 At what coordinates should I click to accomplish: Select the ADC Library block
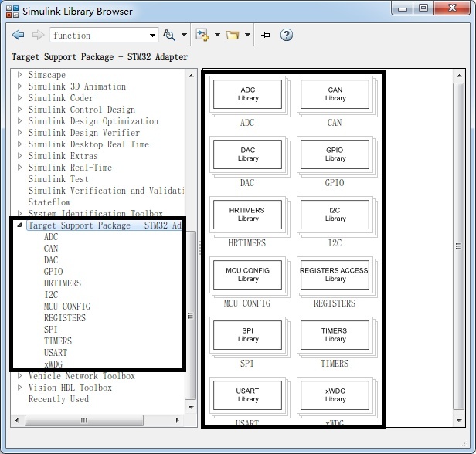point(248,95)
